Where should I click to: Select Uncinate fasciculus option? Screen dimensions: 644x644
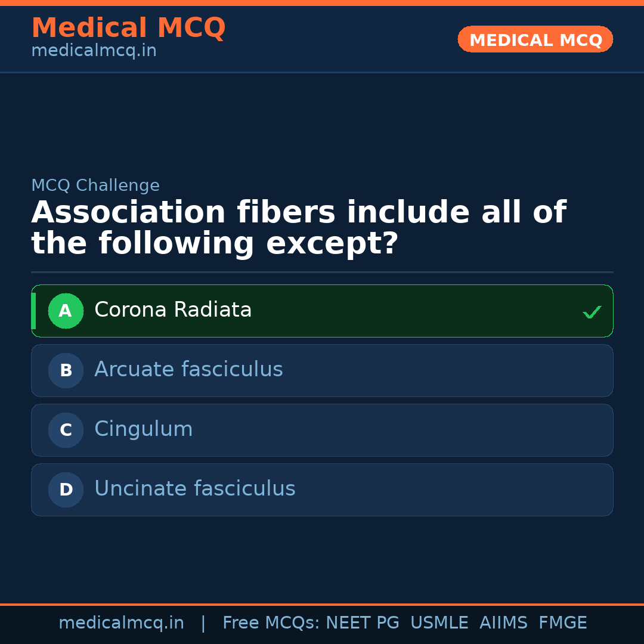(x=195, y=489)
